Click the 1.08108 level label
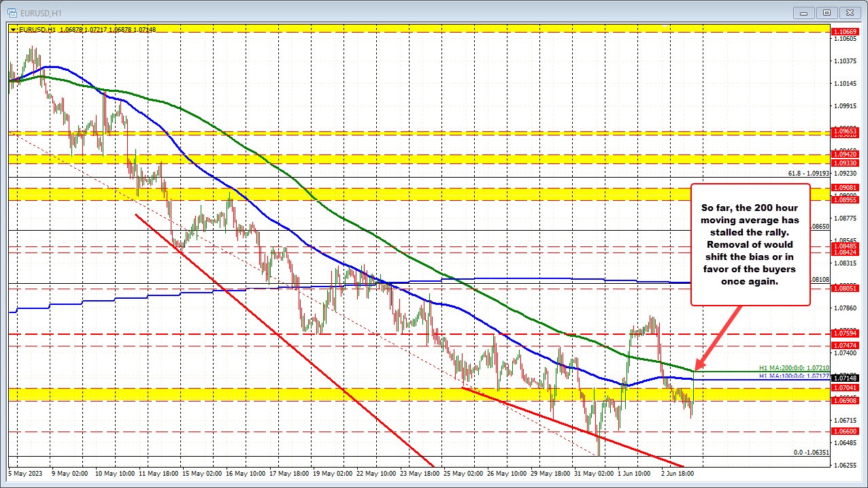The height and width of the screenshot is (488, 868). [x=820, y=279]
